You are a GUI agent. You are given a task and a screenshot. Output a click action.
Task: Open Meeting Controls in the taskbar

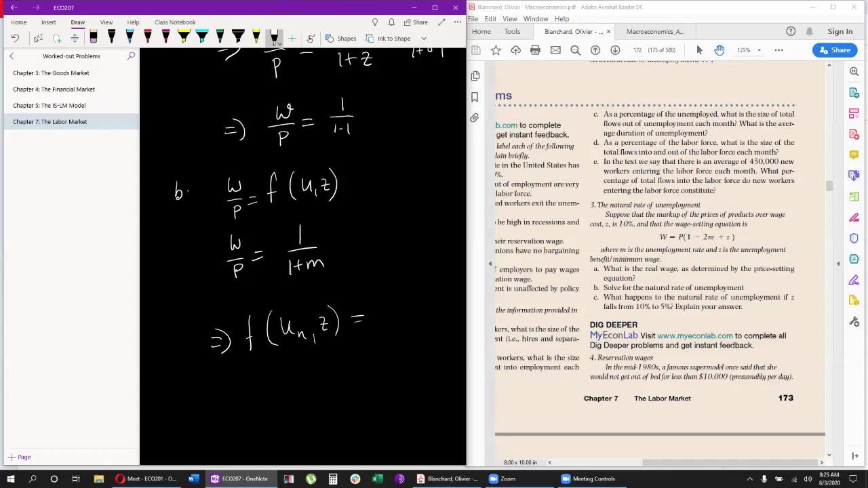[587, 479]
